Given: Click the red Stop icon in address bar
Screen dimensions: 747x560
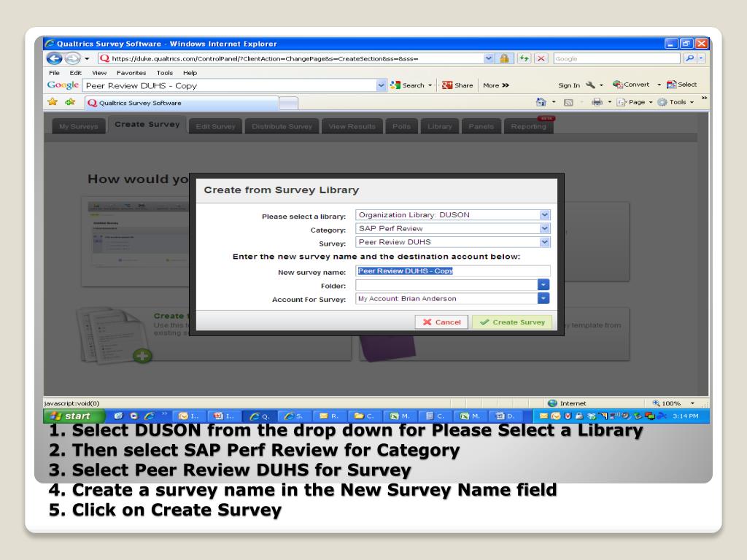Looking at the screenshot, I should [541, 58].
